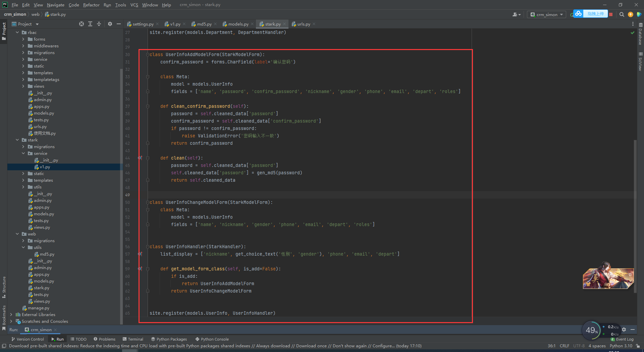The width and height of the screenshot is (644, 352).
Task: Open the Refactor menu
Action: point(91,5)
